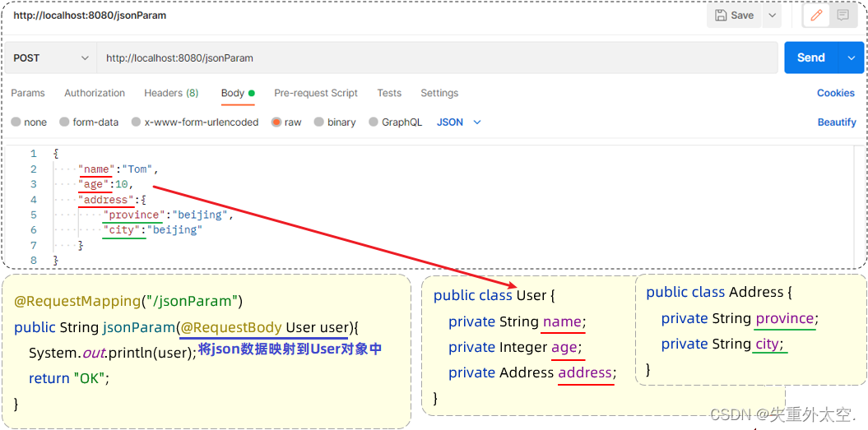
Task: Click the request URL input field
Action: (438, 58)
